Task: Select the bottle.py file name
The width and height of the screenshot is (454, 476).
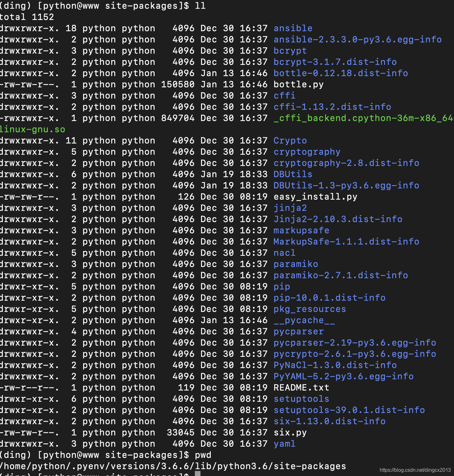Action: coord(299,85)
